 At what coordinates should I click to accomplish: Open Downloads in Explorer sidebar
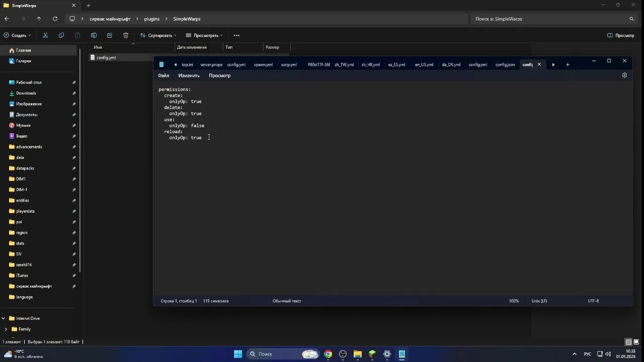[26, 93]
